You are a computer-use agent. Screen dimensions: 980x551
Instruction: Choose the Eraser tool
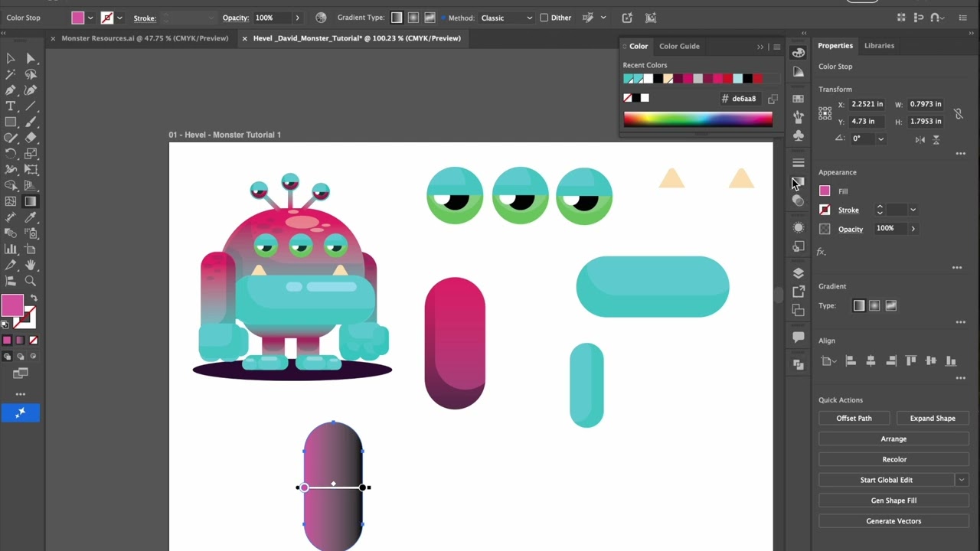point(31,139)
